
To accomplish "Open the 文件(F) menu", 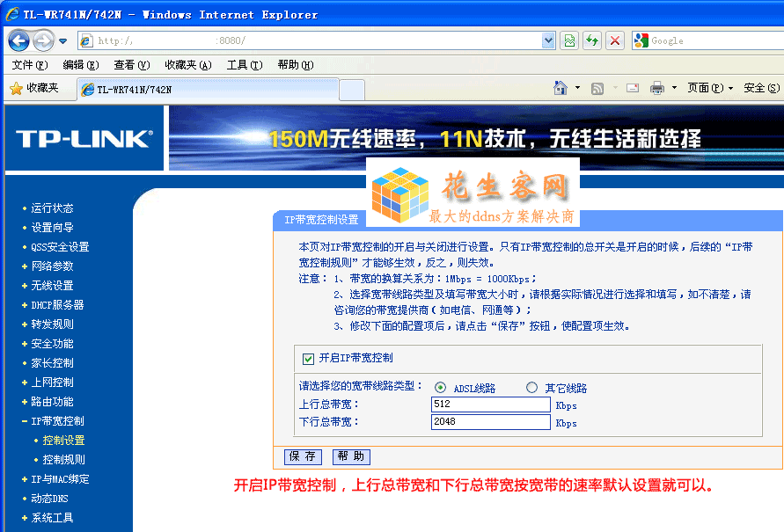I will pos(30,65).
